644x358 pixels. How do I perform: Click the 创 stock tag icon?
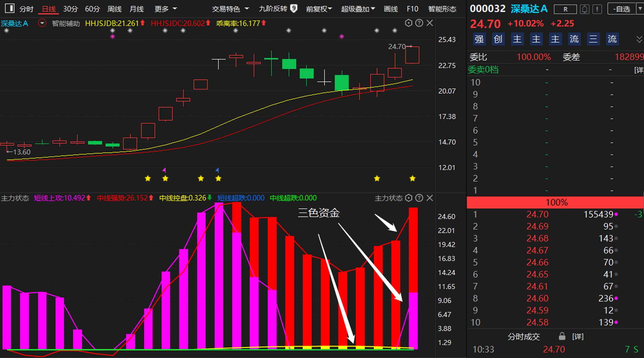click(x=498, y=39)
